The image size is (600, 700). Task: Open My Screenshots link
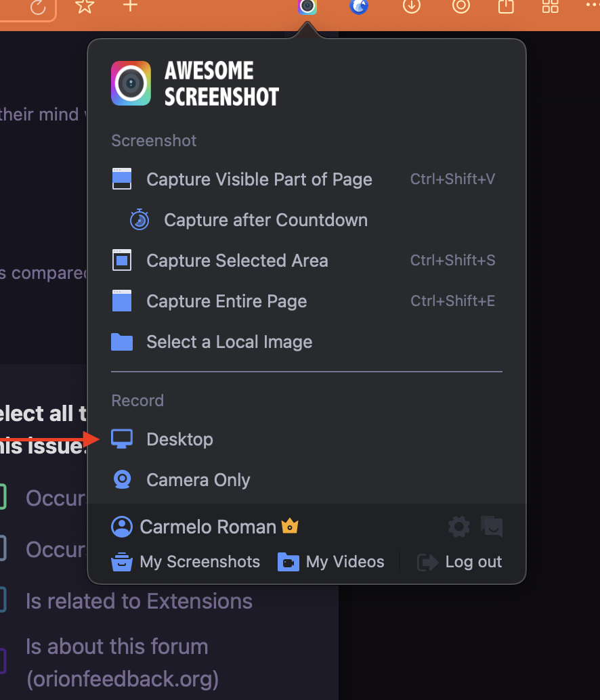tap(186, 562)
